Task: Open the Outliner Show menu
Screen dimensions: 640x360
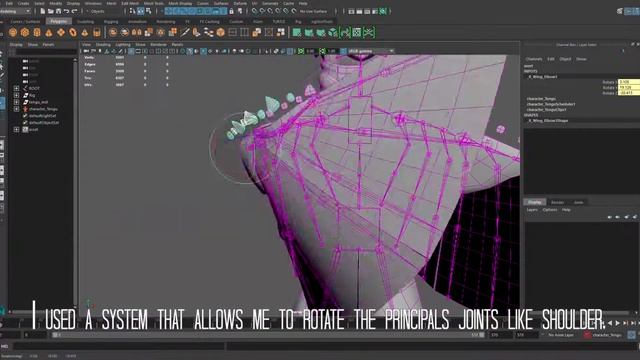Action: point(33,44)
